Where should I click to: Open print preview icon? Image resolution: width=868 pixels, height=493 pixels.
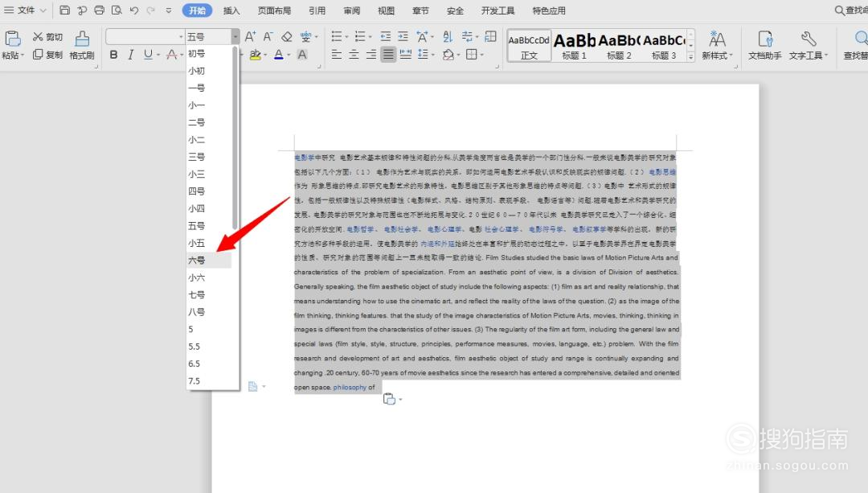tap(117, 10)
